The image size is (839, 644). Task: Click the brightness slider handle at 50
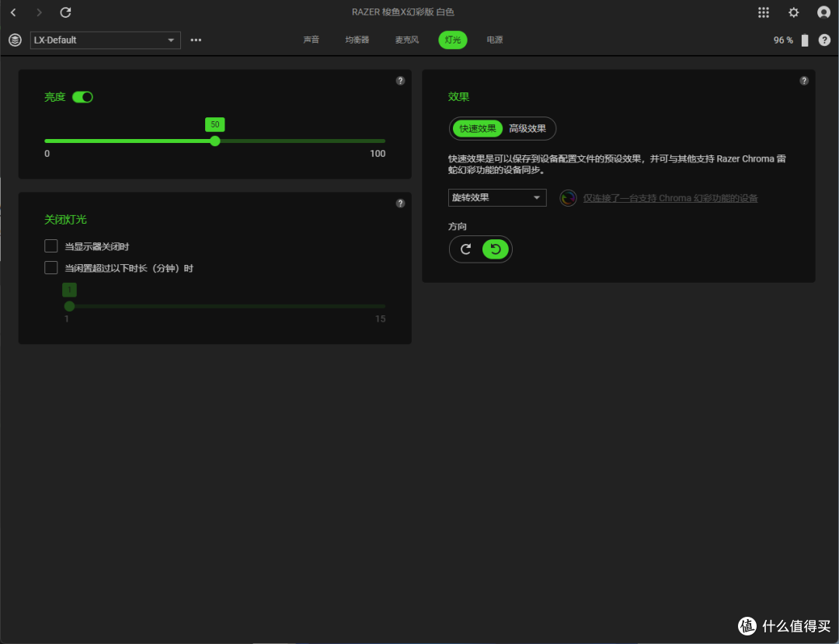[215, 141]
